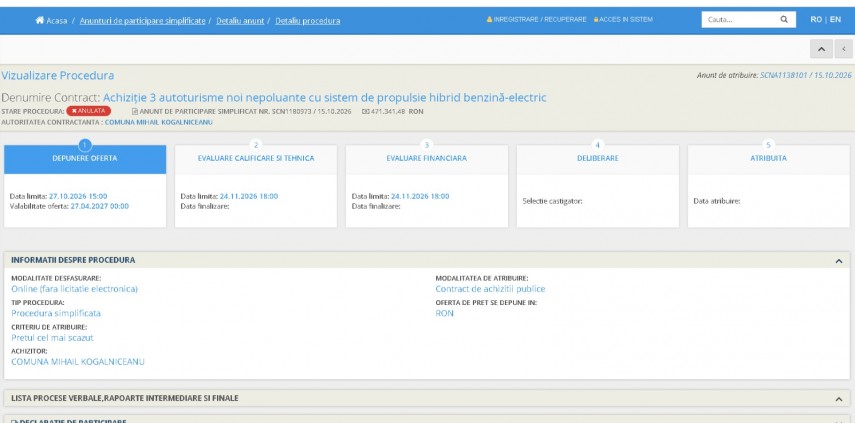Click the red Anulata status badge
The width and height of the screenshot is (855, 423).
[x=88, y=111]
